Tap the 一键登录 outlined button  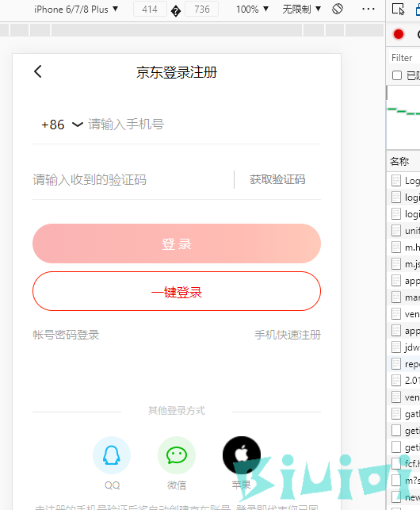tap(177, 291)
